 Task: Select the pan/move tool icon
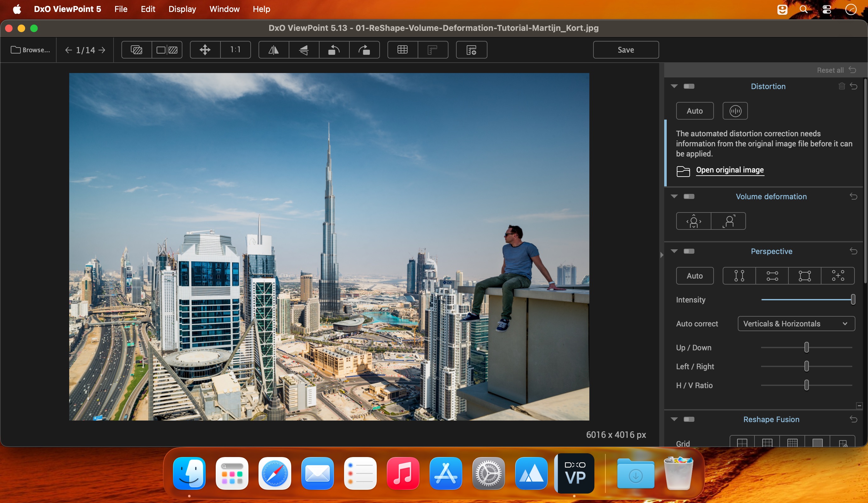tap(205, 50)
